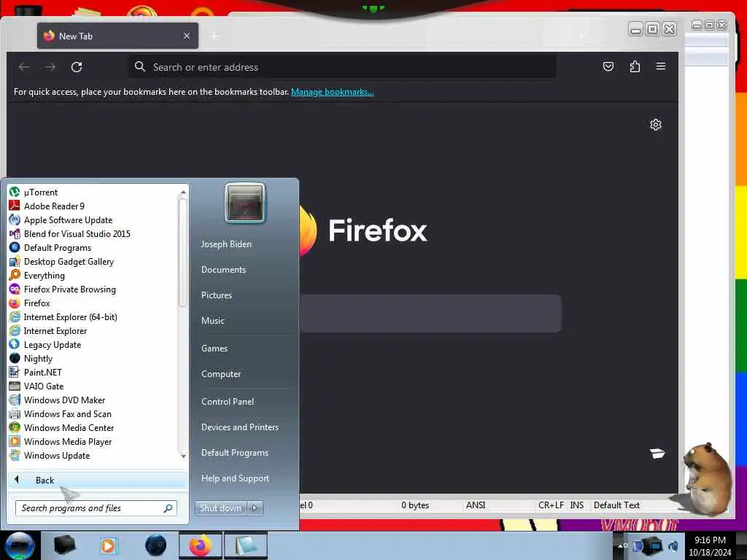Open Control Panel from Start menu

pyautogui.click(x=228, y=402)
